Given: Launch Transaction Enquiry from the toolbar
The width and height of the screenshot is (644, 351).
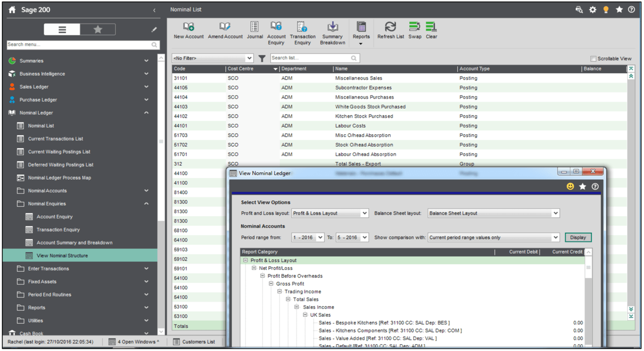Looking at the screenshot, I should pyautogui.click(x=303, y=33).
